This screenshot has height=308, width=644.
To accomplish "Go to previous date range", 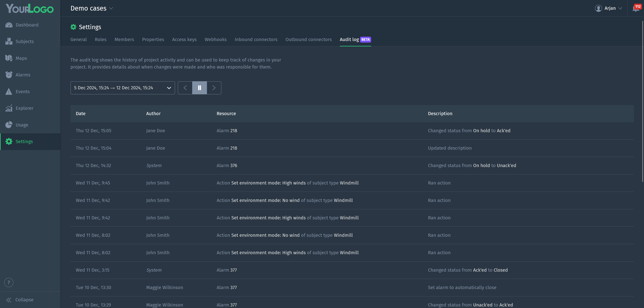I will tap(185, 88).
